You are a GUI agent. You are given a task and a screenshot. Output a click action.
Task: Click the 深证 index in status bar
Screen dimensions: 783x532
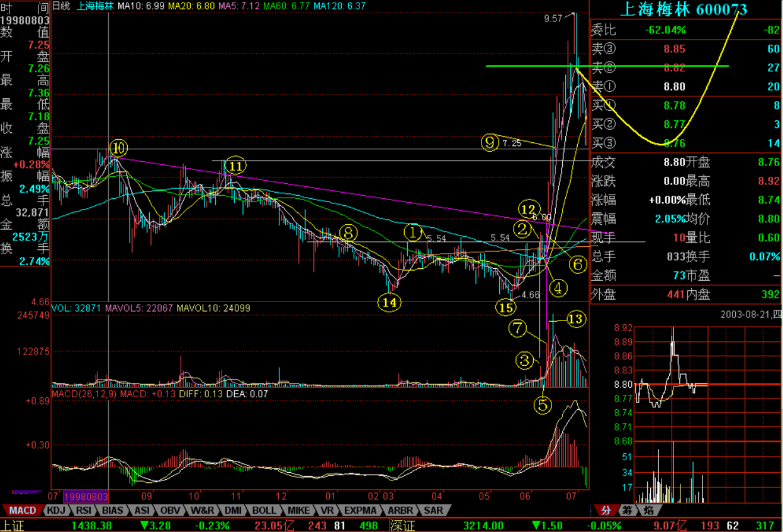click(x=403, y=525)
